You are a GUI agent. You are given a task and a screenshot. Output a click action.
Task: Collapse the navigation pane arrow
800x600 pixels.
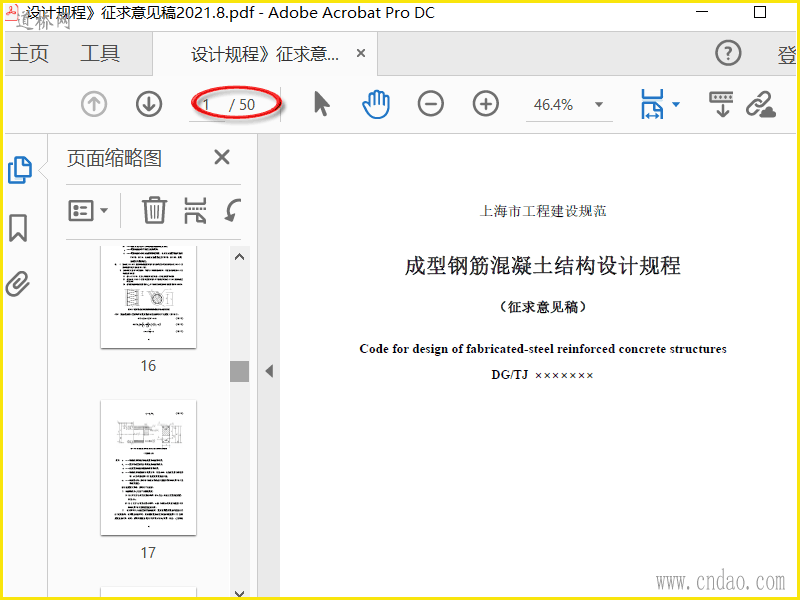click(x=269, y=371)
